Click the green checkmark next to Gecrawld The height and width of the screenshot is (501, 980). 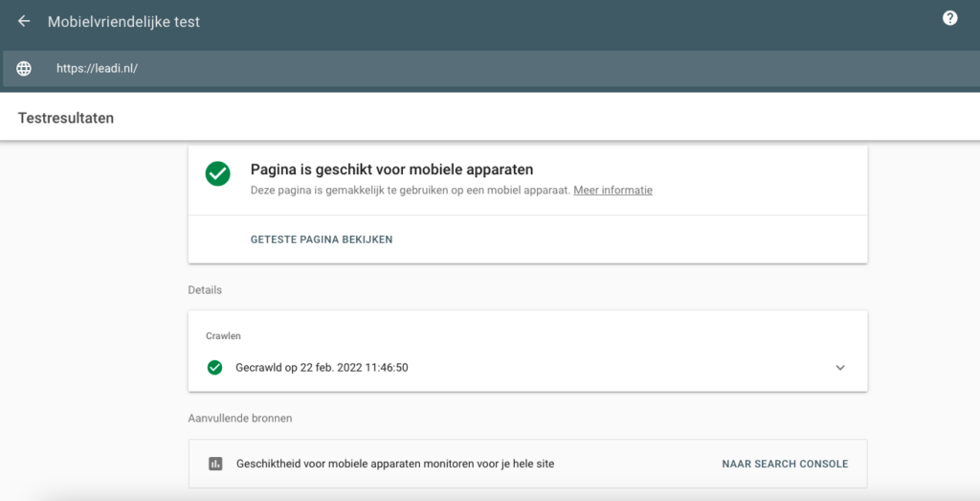214,368
